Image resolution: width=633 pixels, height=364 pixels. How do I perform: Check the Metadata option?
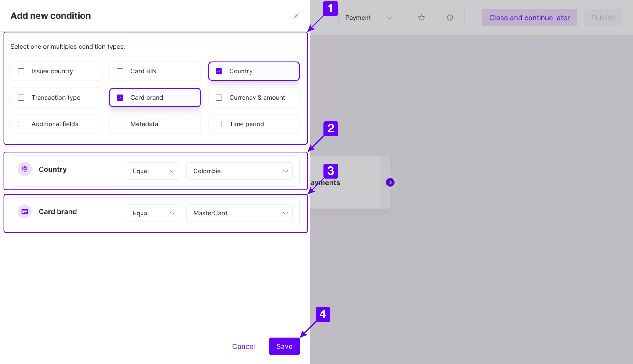point(120,124)
